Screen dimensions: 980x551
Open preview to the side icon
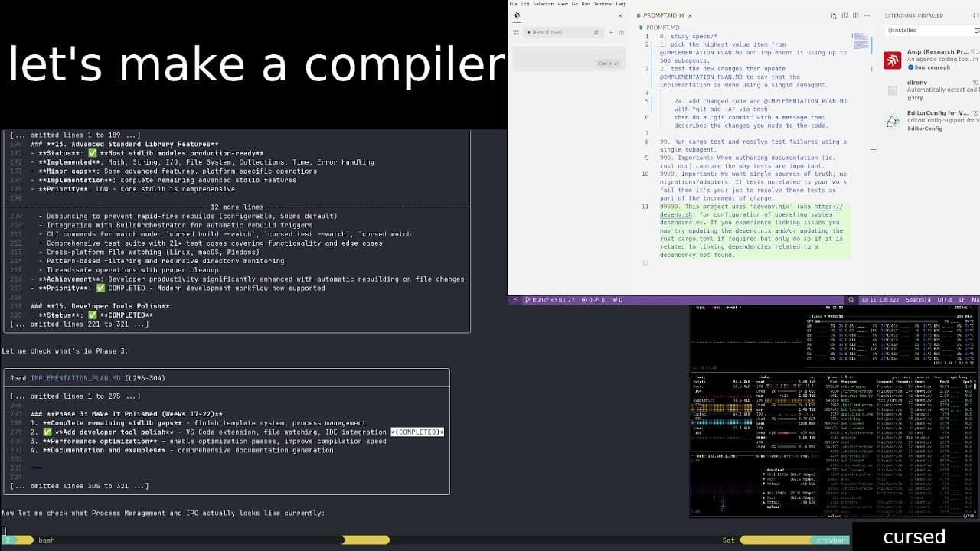click(844, 15)
